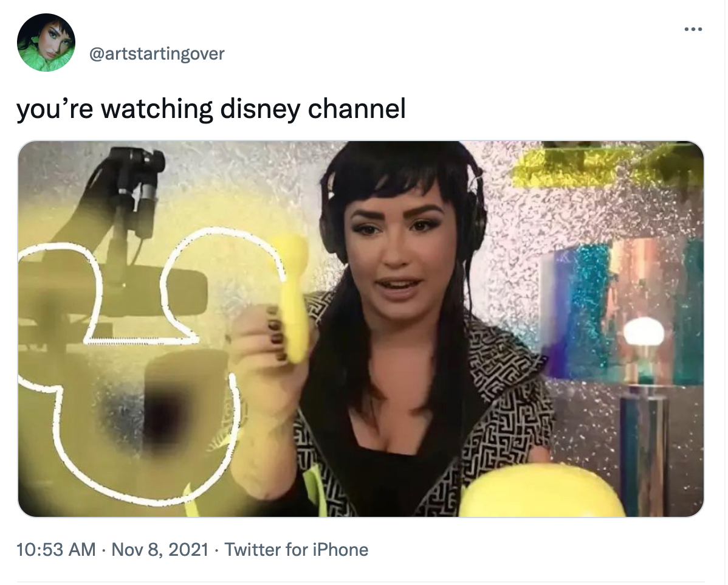Click the Nov 8, 2021 date
Screen dimensions: 728x585
(x=160, y=550)
